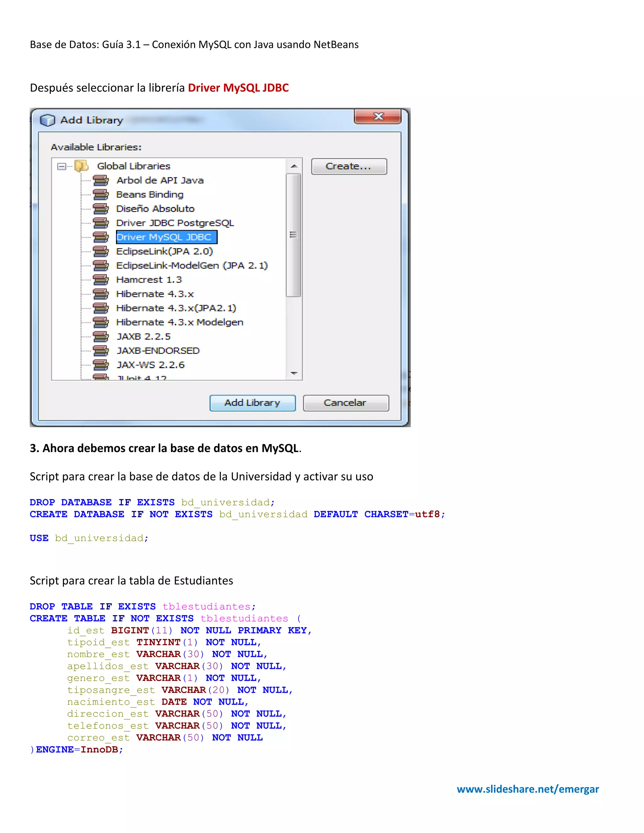644x833 pixels.
Task: Click the Global Libraries folder icon
Action: pos(81,166)
